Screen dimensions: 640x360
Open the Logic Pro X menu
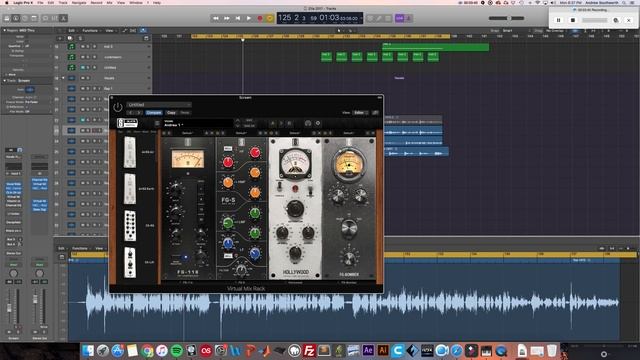(x=22, y=2)
